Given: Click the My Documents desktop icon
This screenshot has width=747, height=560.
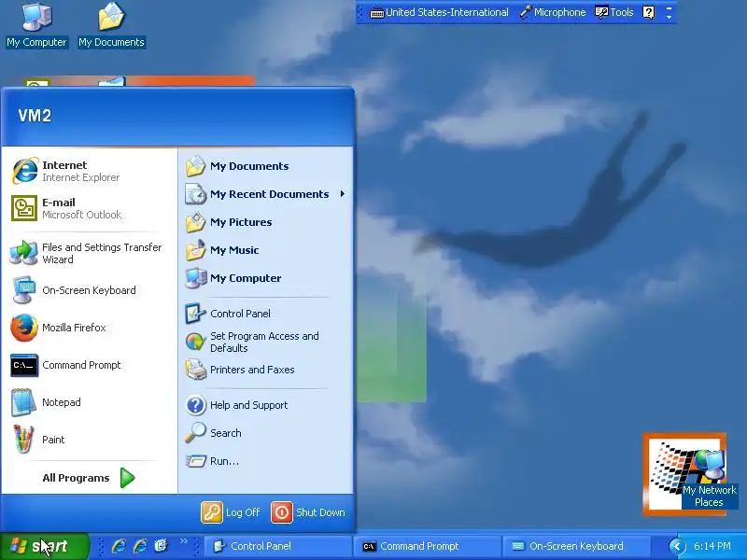Looking at the screenshot, I should coord(111,25).
